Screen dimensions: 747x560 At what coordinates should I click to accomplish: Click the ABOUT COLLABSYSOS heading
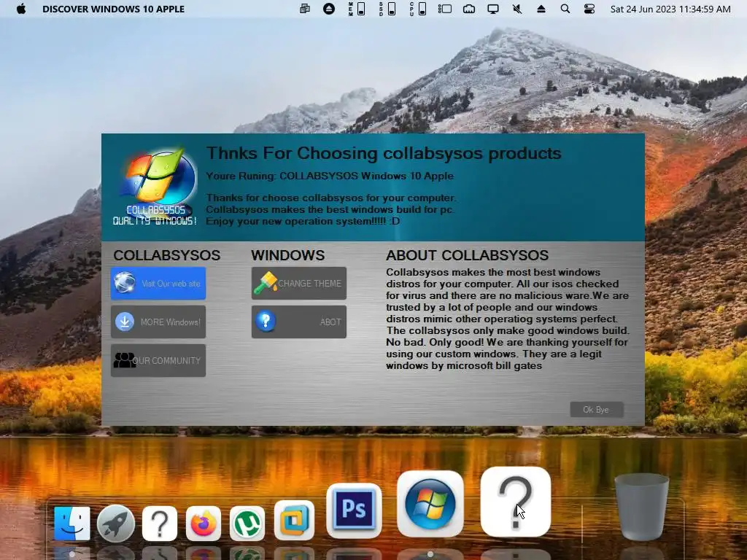tap(467, 255)
